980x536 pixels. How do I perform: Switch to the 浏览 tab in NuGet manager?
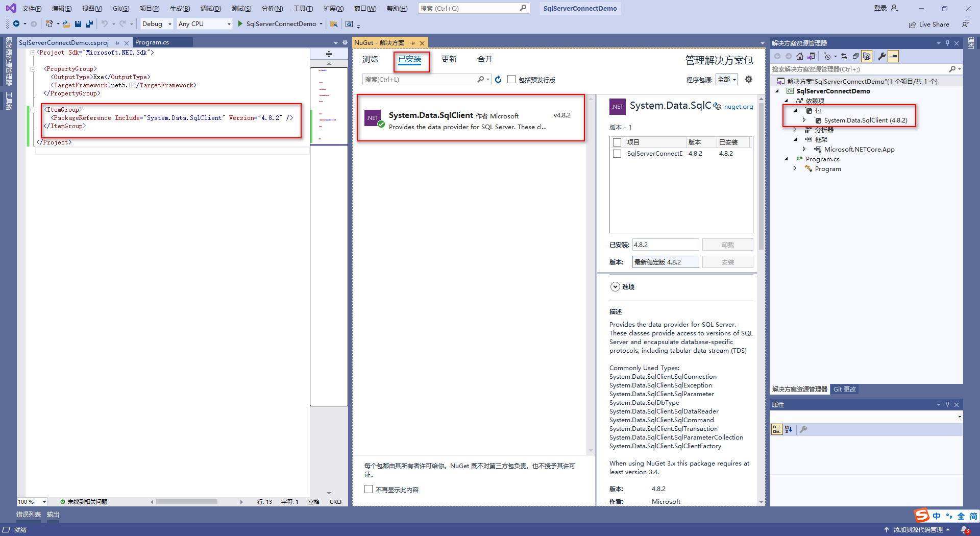370,59
